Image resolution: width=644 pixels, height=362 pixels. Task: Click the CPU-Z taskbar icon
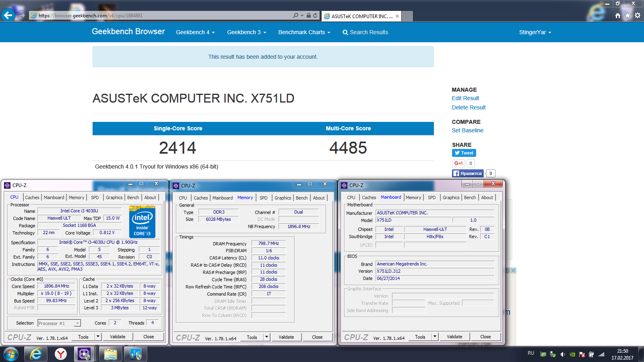pos(85,354)
